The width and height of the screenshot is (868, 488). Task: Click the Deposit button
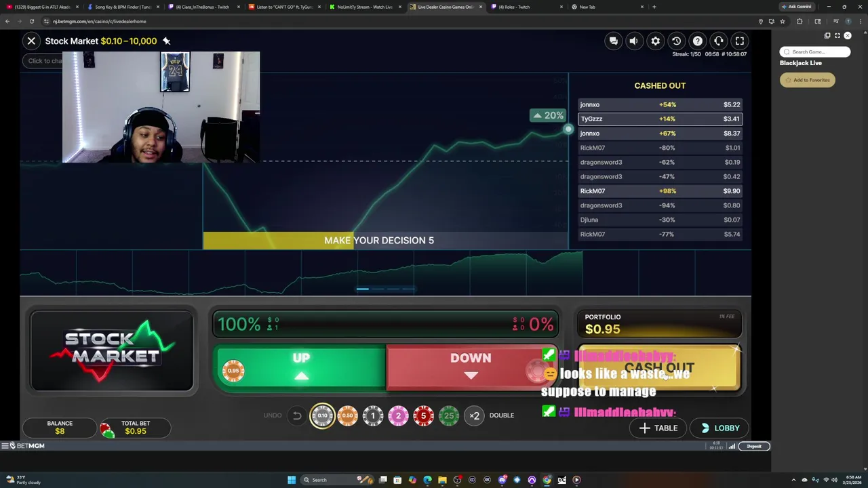(x=754, y=446)
